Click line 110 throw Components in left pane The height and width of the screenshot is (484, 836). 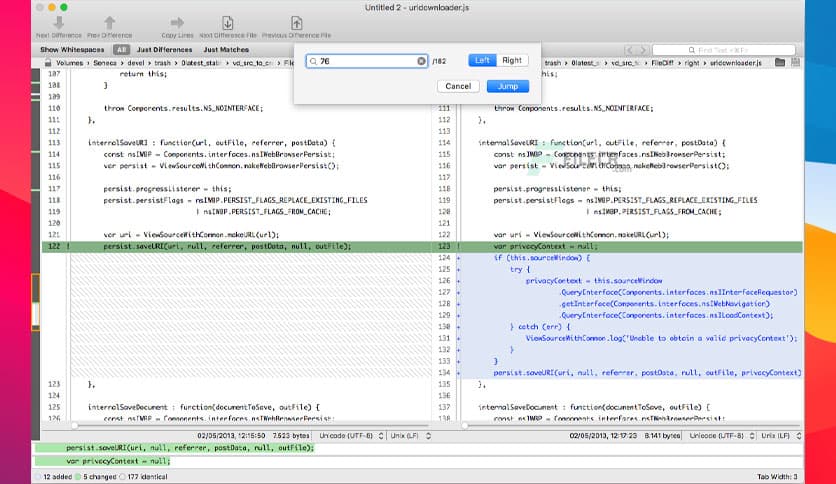coord(183,108)
